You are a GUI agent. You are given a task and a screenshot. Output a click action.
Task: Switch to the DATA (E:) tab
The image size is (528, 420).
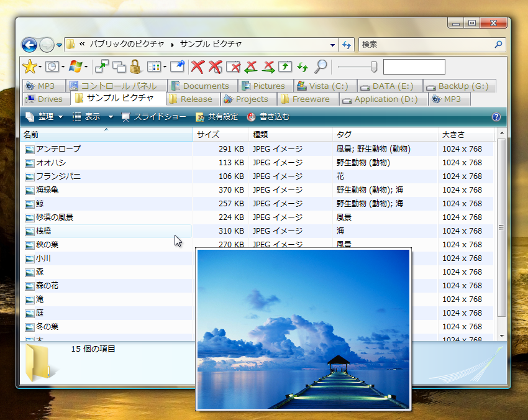pyautogui.click(x=389, y=86)
